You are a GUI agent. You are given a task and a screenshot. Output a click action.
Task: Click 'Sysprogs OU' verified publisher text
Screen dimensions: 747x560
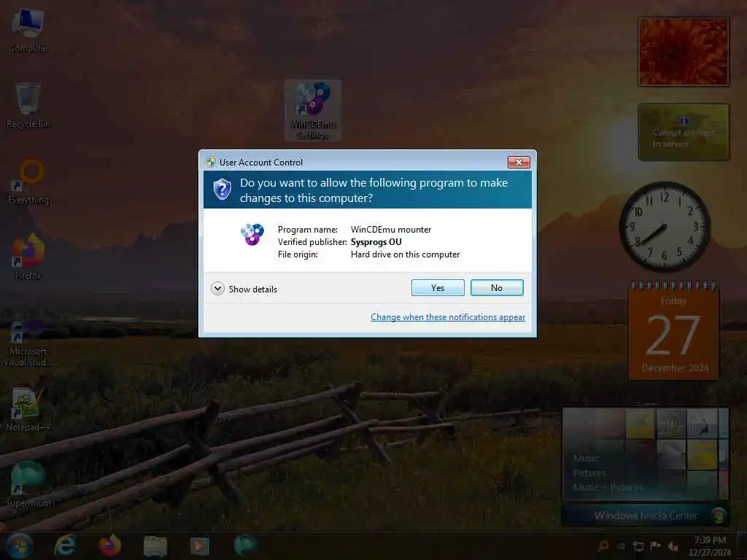coord(376,242)
